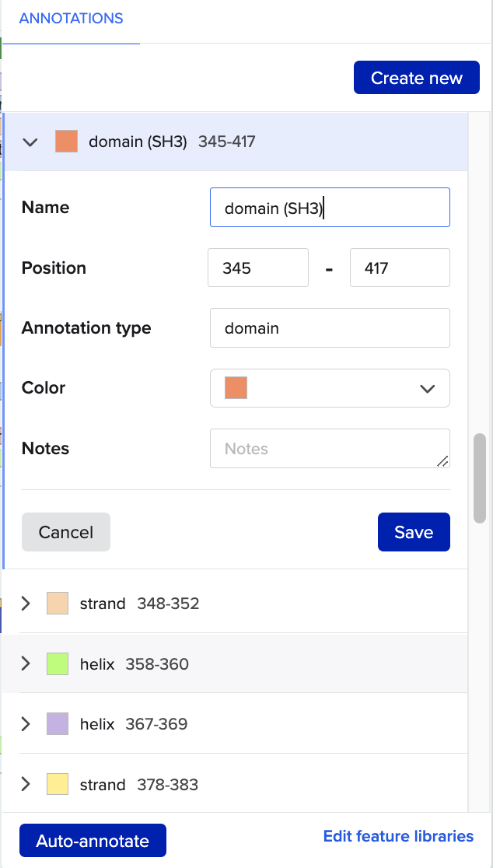Focus the Name input field
This screenshot has width=493, height=868.
pos(330,208)
